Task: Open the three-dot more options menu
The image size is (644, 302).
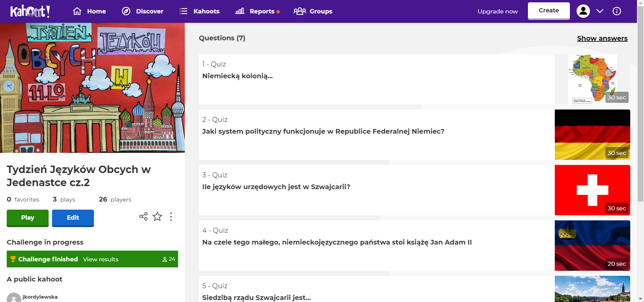Action: [171, 217]
